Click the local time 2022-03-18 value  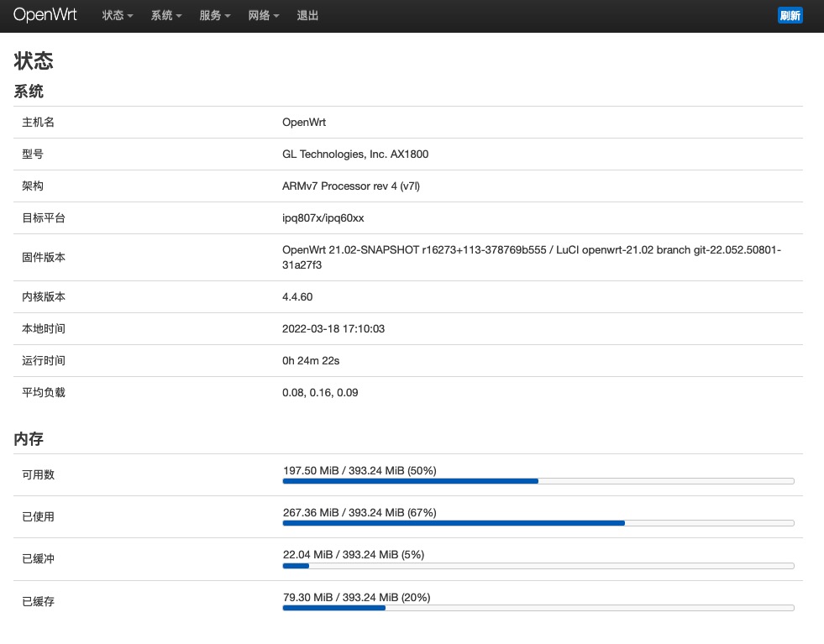[x=333, y=329]
